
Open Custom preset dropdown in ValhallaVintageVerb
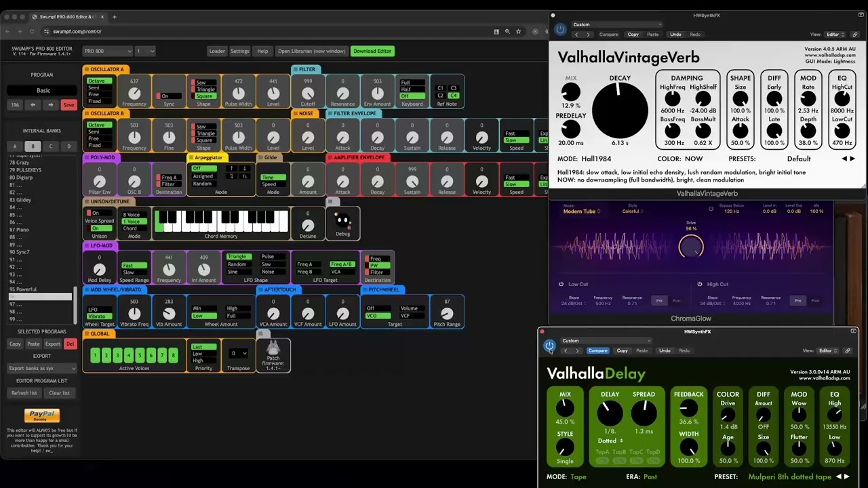[x=616, y=24]
